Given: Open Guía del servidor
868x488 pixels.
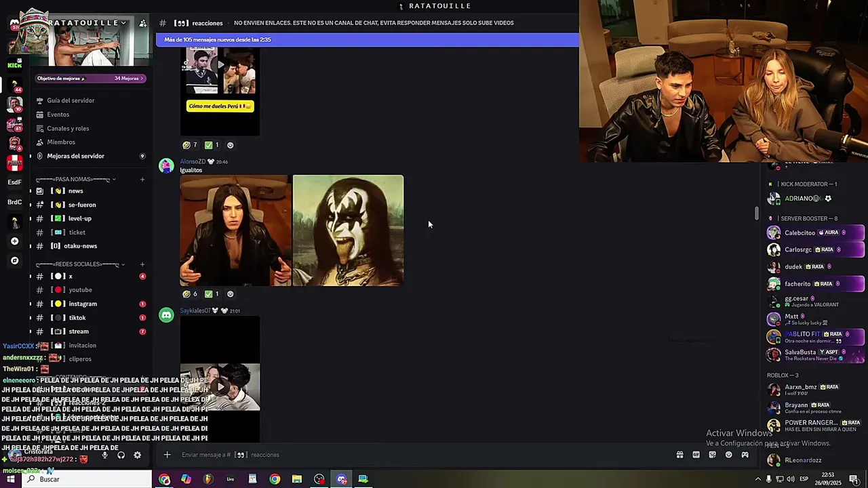Looking at the screenshot, I should click(x=71, y=100).
